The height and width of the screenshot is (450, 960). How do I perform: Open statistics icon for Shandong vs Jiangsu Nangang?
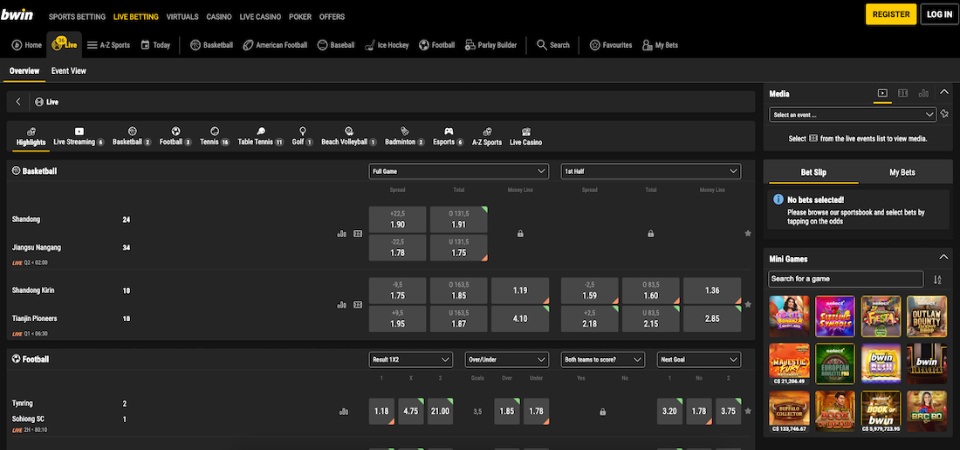point(342,233)
